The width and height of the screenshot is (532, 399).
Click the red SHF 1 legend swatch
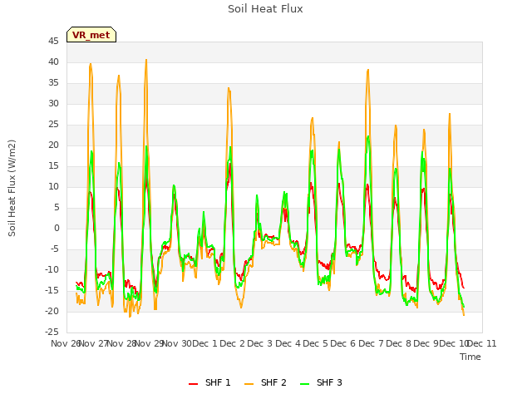coord(193,384)
